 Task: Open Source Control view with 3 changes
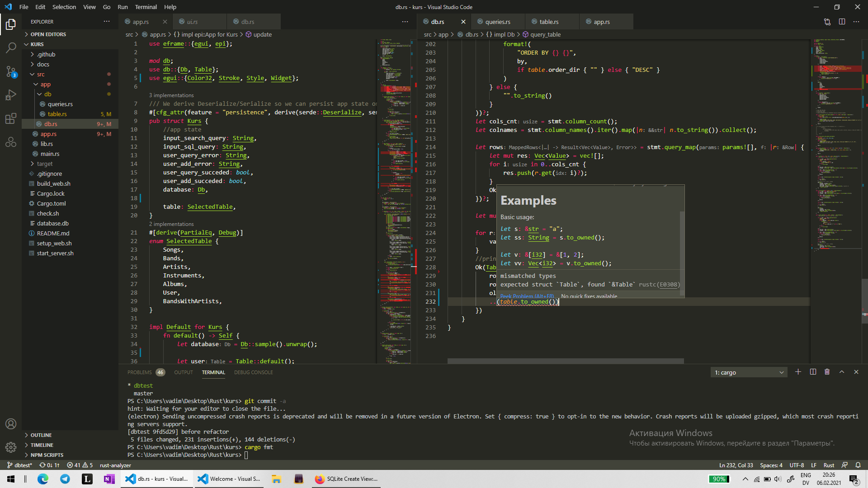[x=11, y=71]
